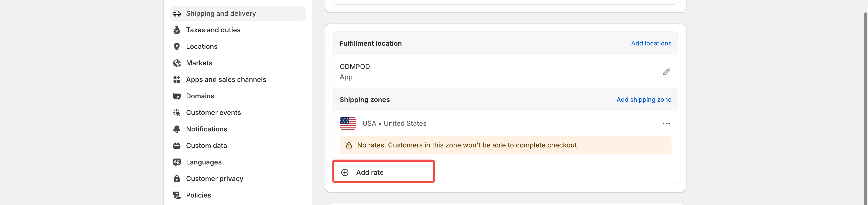Click the Add locations link
The height and width of the screenshot is (205, 868).
click(651, 43)
